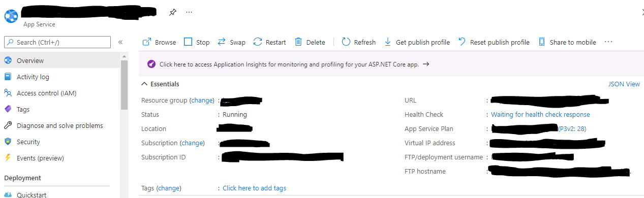644x198 pixels.
Task: Click the P3v2: 28 plan link
Action: click(572, 128)
